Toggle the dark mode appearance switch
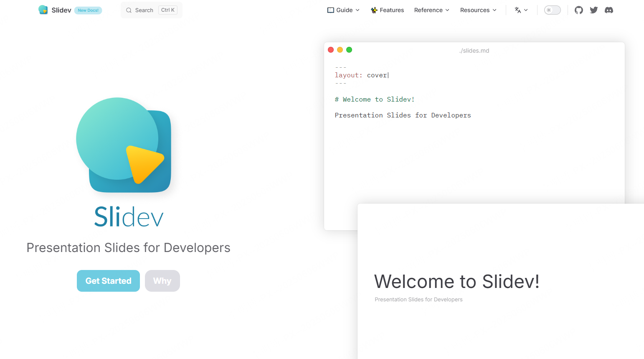This screenshot has width=644, height=359. coord(552,10)
